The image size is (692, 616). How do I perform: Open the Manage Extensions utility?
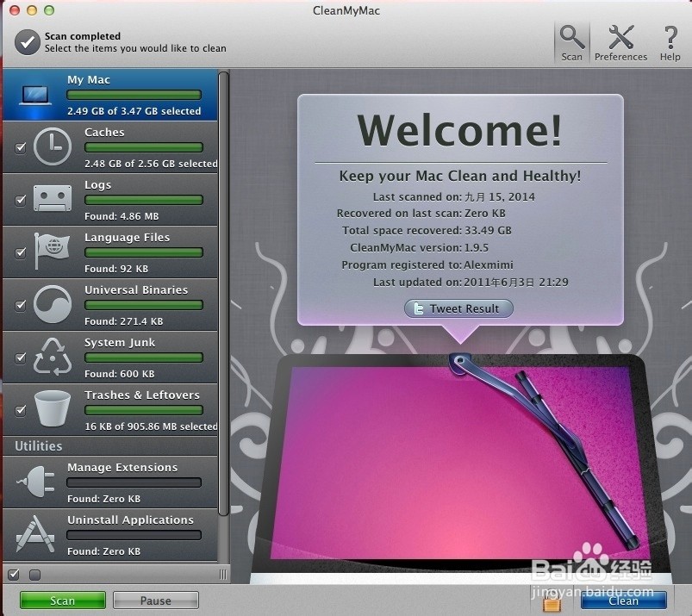click(x=110, y=482)
